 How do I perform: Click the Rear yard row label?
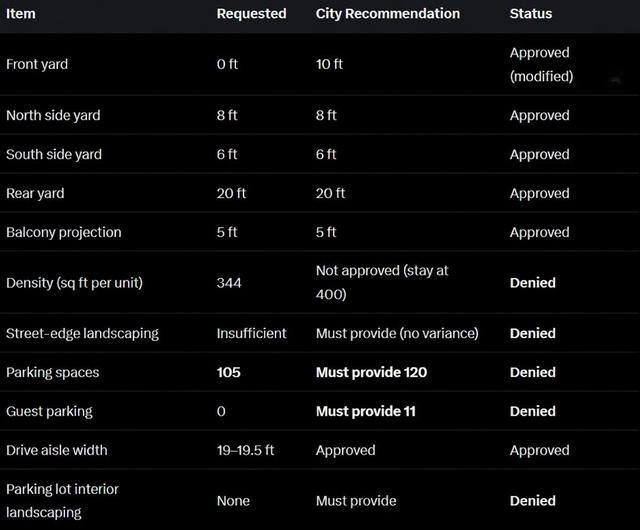click(x=35, y=193)
